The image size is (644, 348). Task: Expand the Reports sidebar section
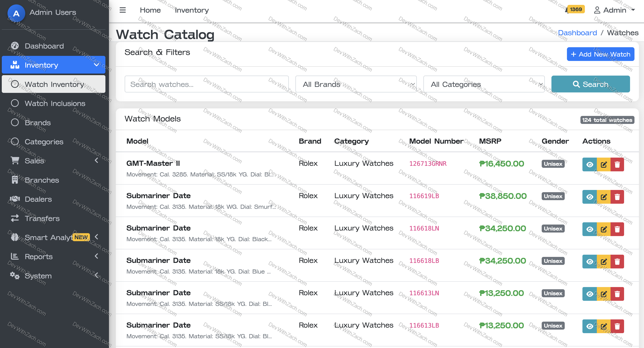(x=97, y=256)
